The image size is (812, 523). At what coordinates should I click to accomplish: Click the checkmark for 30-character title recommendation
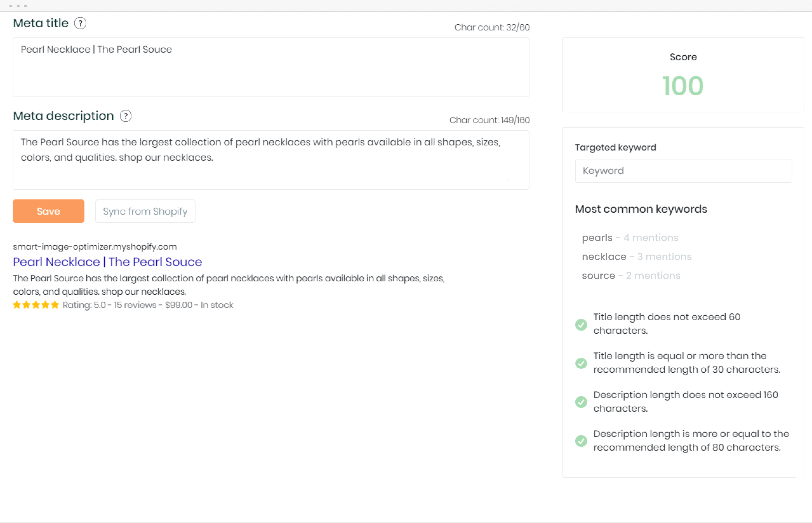(581, 363)
